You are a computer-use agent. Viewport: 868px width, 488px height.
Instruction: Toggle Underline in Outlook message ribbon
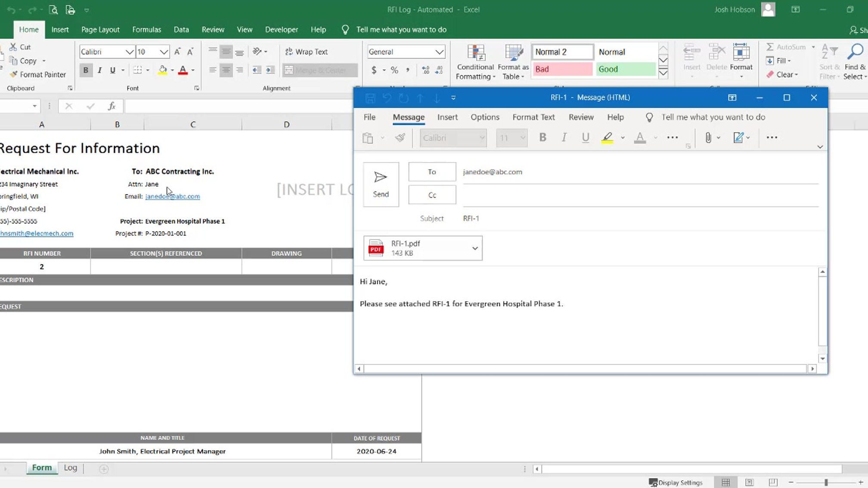pos(585,137)
